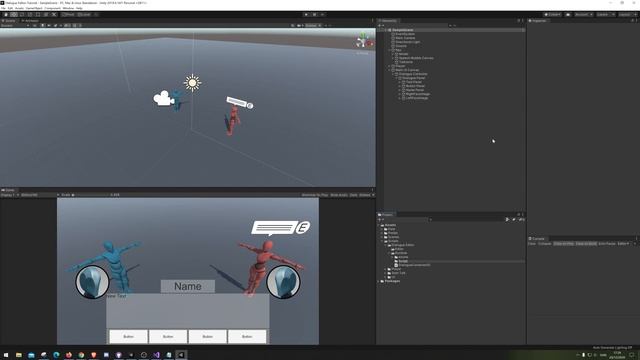640x360 pixels.
Task: Open the Collab dropdown
Action: [552, 14]
